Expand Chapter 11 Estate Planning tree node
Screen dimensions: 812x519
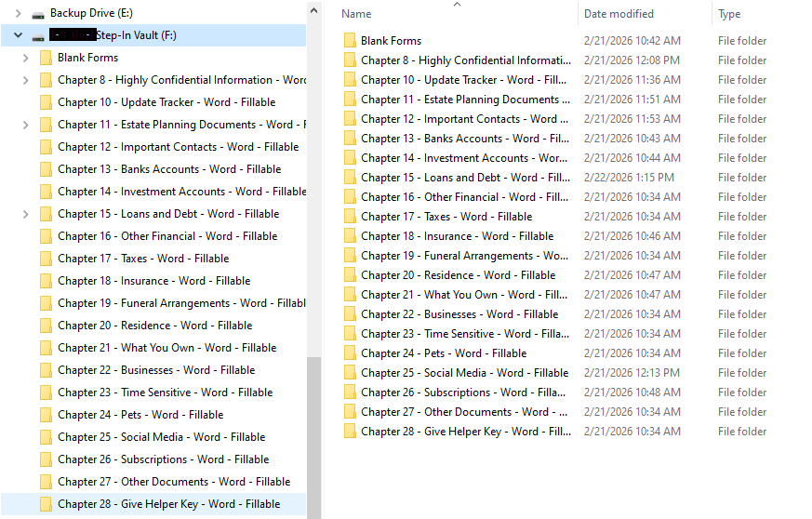(x=25, y=125)
